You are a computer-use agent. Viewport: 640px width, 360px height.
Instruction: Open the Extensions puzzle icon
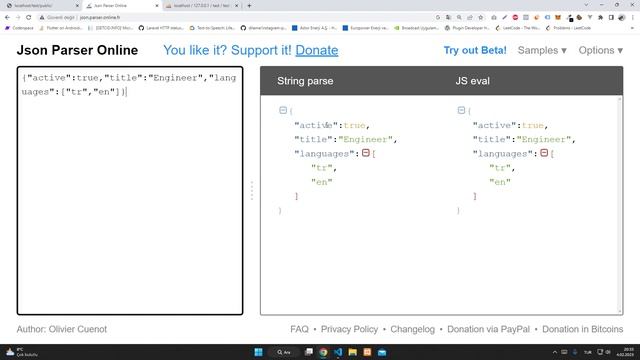[x=600, y=18]
